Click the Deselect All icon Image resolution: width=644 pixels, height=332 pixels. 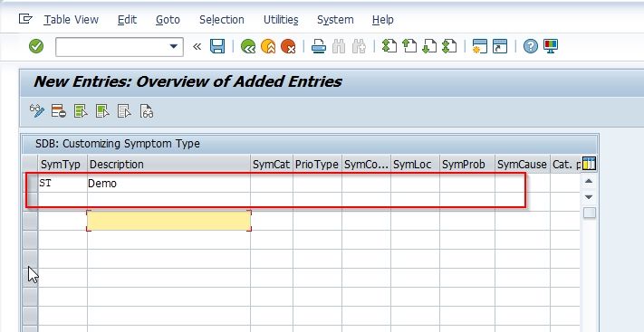point(124,110)
